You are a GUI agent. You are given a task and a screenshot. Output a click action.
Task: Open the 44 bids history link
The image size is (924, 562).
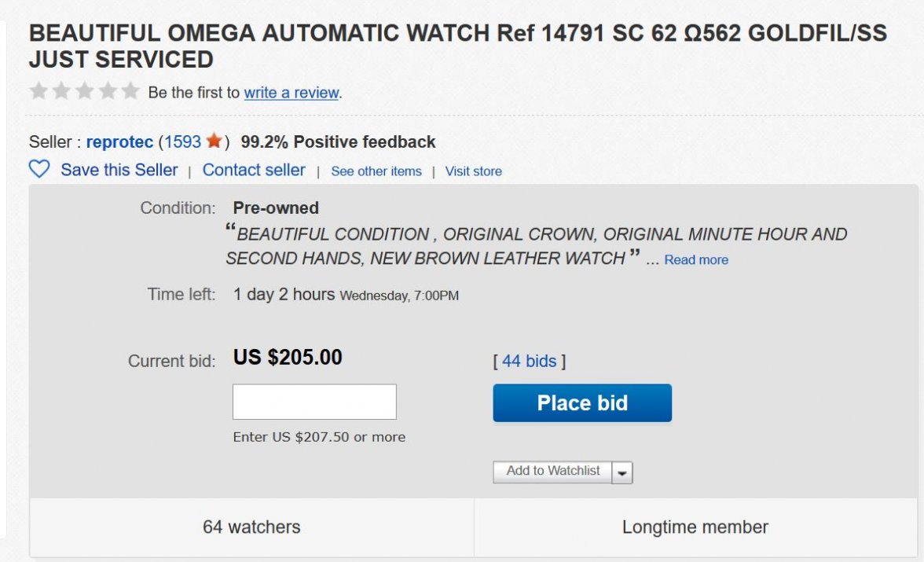pyautogui.click(x=529, y=361)
